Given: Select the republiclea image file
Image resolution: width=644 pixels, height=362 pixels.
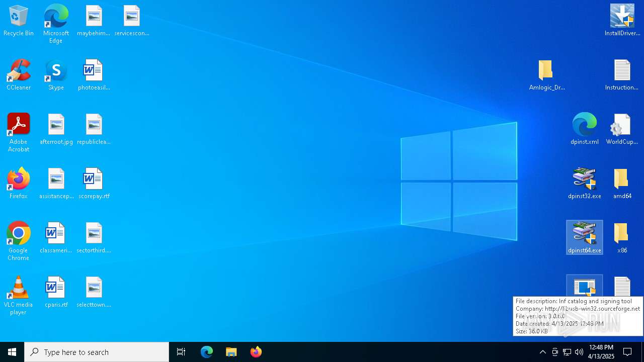Looking at the screenshot, I should coord(94,130).
